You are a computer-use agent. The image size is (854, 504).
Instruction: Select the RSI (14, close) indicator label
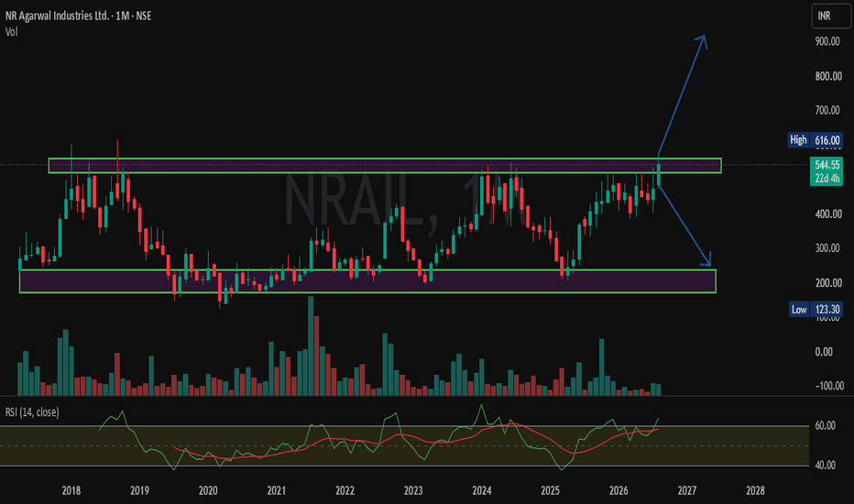pyautogui.click(x=32, y=412)
